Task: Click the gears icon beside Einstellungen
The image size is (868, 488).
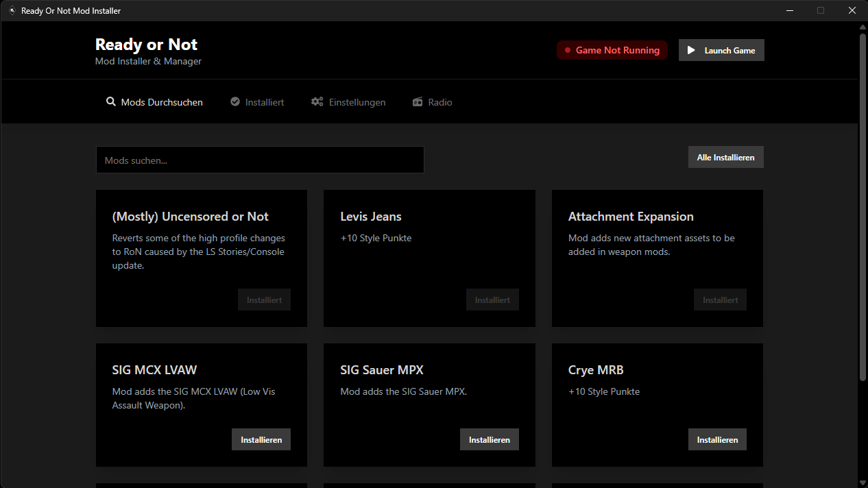Action: (317, 101)
